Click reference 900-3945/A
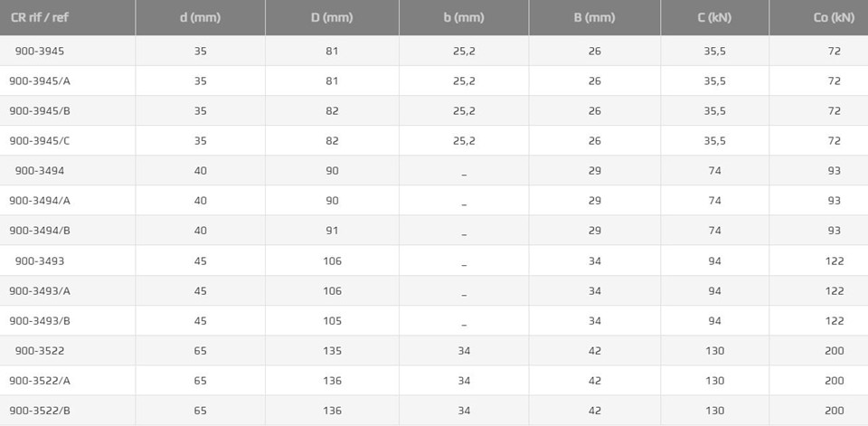The height and width of the screenshot is (426, 868). click(x=39, y=80)
